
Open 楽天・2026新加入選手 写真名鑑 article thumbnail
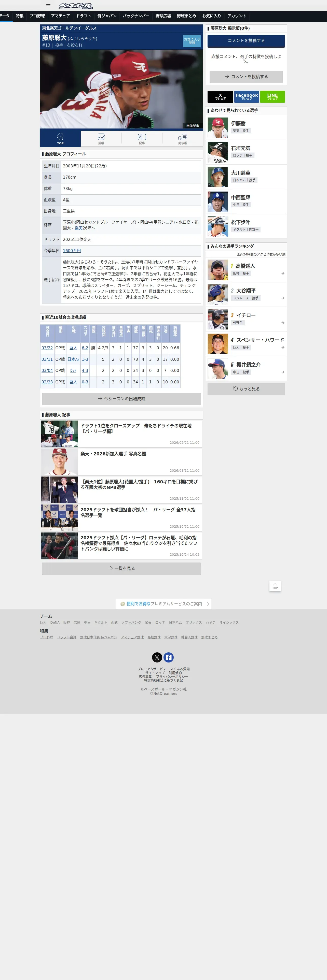(59, 462)
